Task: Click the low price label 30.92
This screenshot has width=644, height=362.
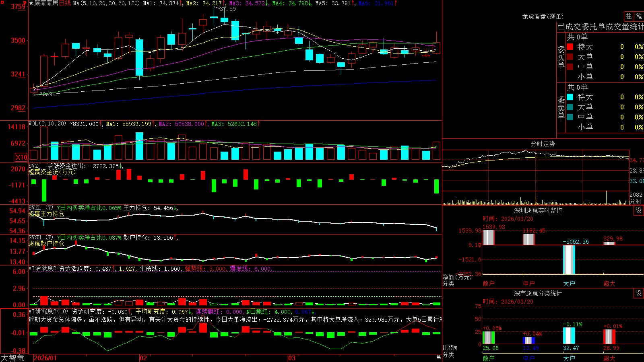Action: [47, 94]
